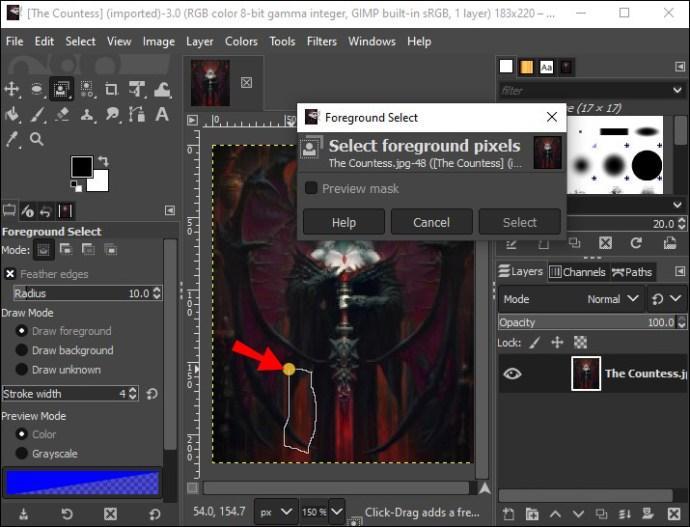Open the brushes dock panel menu arrow
The height and width of the screenshot is (527, 690).
680,66
